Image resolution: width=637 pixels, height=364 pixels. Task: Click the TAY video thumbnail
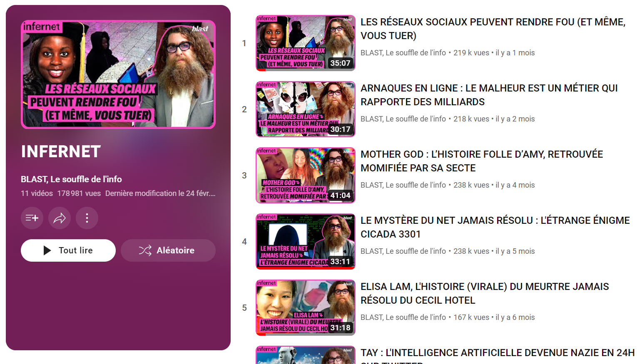pyautogui.click(x=306, y=355)
